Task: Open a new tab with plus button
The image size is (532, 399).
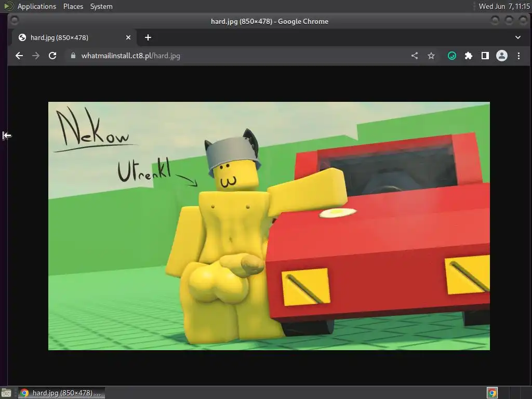Action: [148, 37]
